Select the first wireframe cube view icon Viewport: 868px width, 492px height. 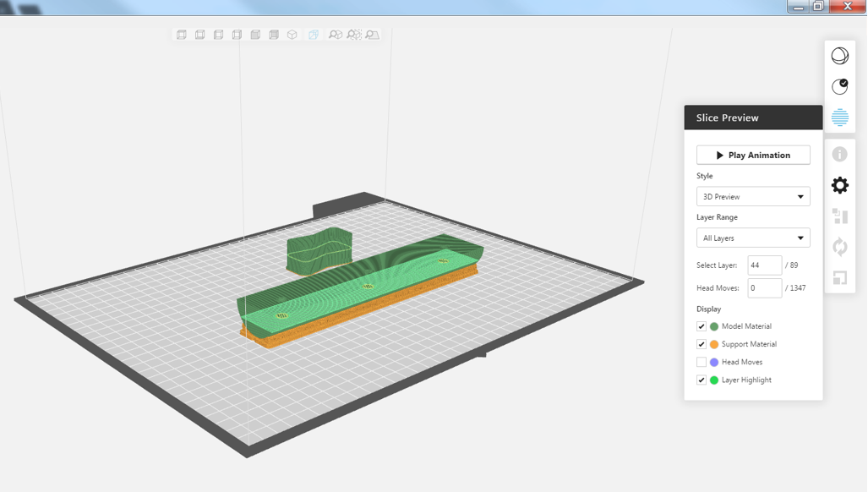point(181,35)
